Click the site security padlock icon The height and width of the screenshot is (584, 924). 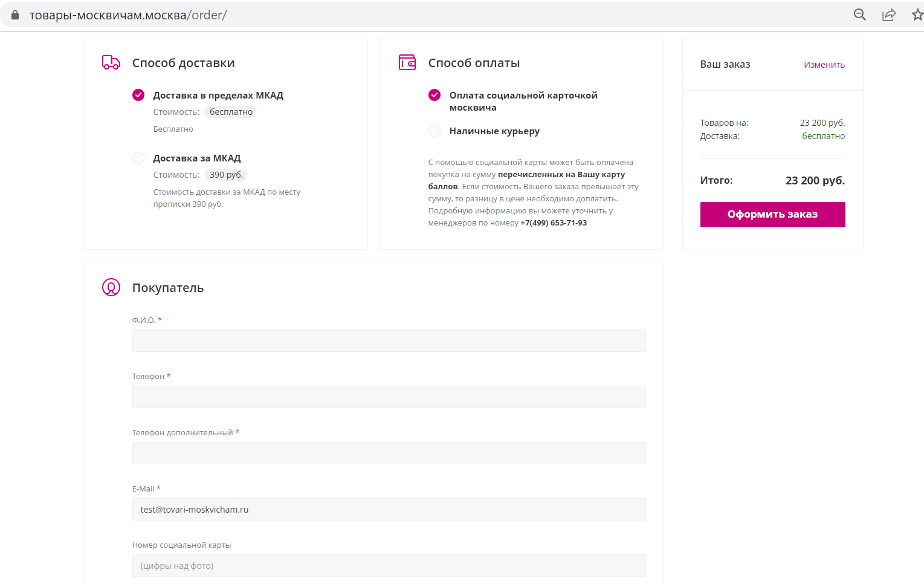(x=15, y=15)
